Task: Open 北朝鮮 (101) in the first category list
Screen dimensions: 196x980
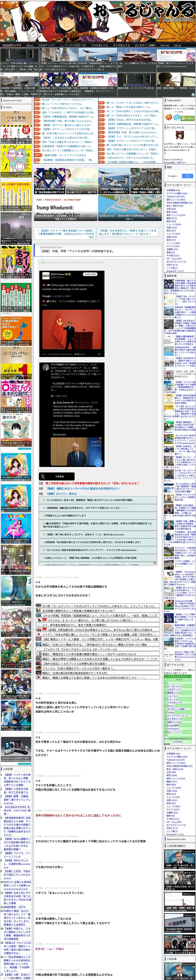Action: tap(172, 249)
